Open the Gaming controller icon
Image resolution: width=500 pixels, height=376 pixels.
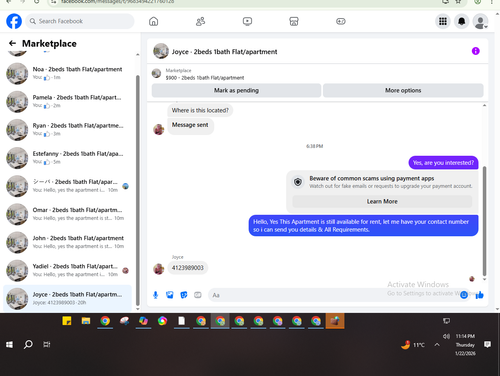pos(341,21)
